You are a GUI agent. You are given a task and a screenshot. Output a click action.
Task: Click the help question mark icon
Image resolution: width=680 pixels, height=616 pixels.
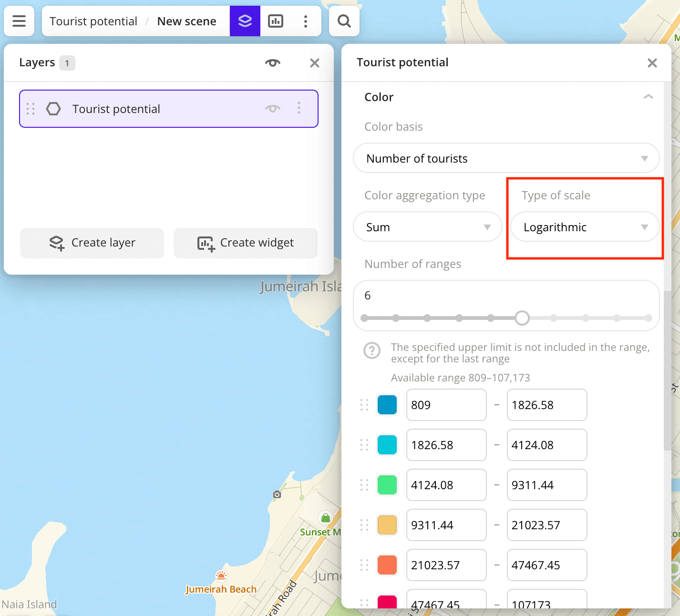(372, 350)
